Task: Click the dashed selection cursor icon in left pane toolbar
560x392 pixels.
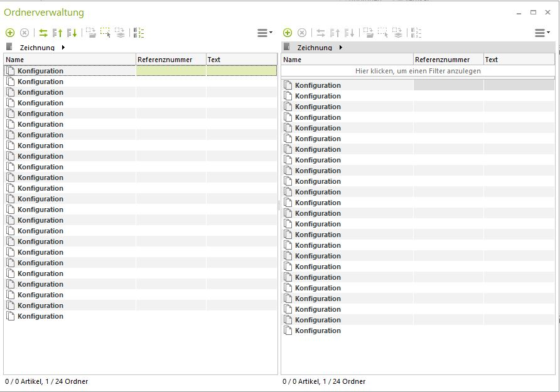Action: pyautogui.click(x=105, y=33)
